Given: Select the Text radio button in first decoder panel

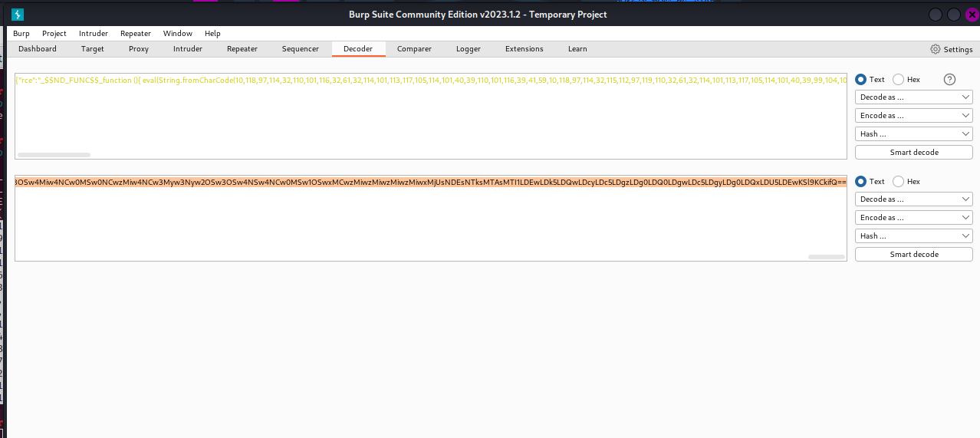Looking at the screenshot, I should pos(861,80).
